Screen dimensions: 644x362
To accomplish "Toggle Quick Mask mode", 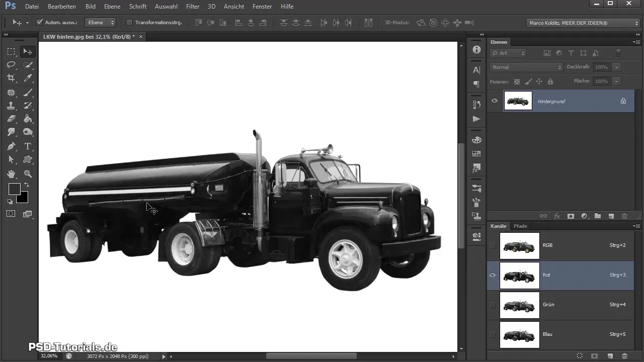I will click(11, 214).
